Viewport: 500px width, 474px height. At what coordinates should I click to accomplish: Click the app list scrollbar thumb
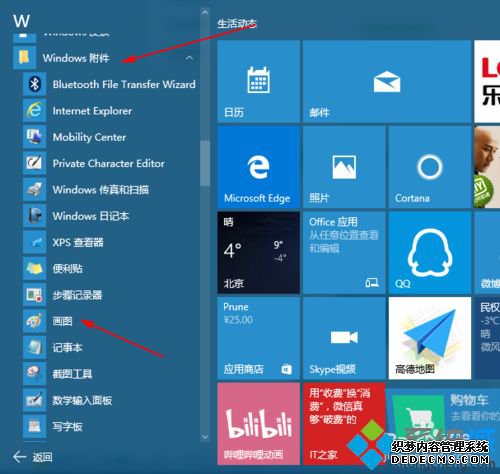[205, 163]
